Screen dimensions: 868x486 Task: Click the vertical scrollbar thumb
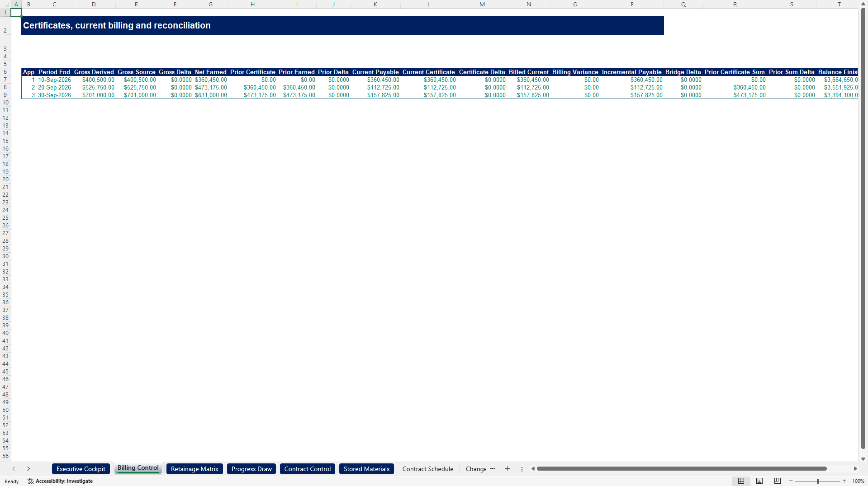pyautogui.click(x=863, y=228)
